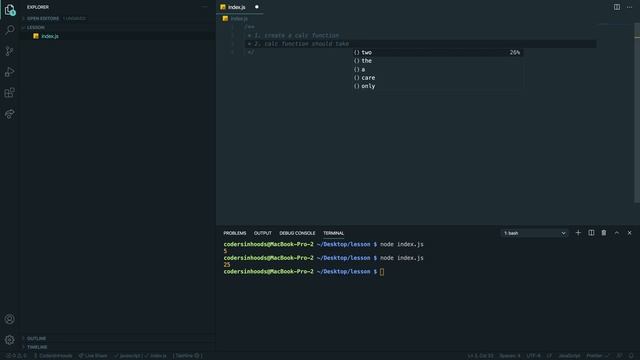
Task: Add a new terminal with plus icon
Action: (578, 233)
